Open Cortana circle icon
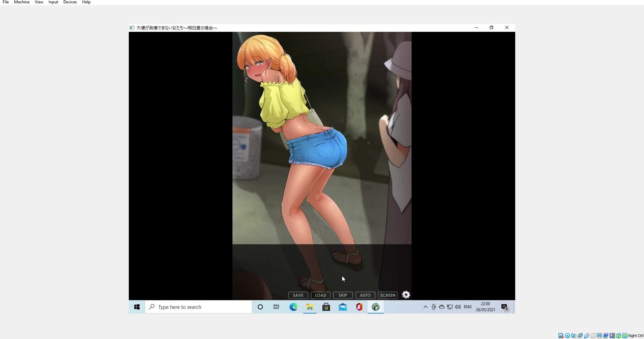The image size is (644, 339). point(260,307)
